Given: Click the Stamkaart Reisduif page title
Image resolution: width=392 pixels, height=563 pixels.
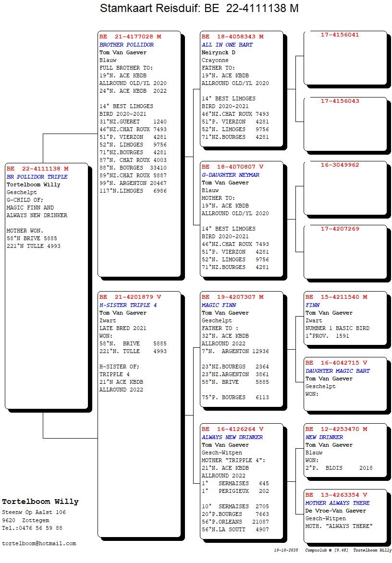Looking at the screenshot, I should pos(199,9).
